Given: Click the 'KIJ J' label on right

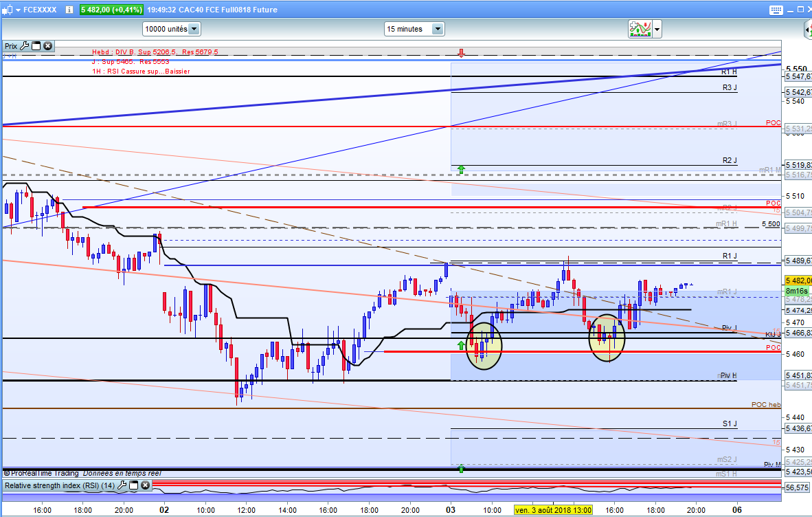Looking at the screenshot, I should 773,334.
